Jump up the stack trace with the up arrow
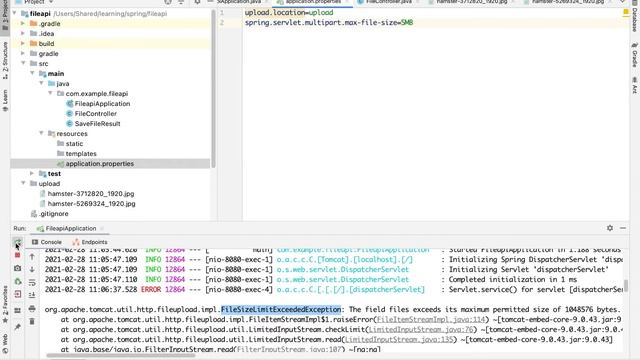 (x=32, y=257)
